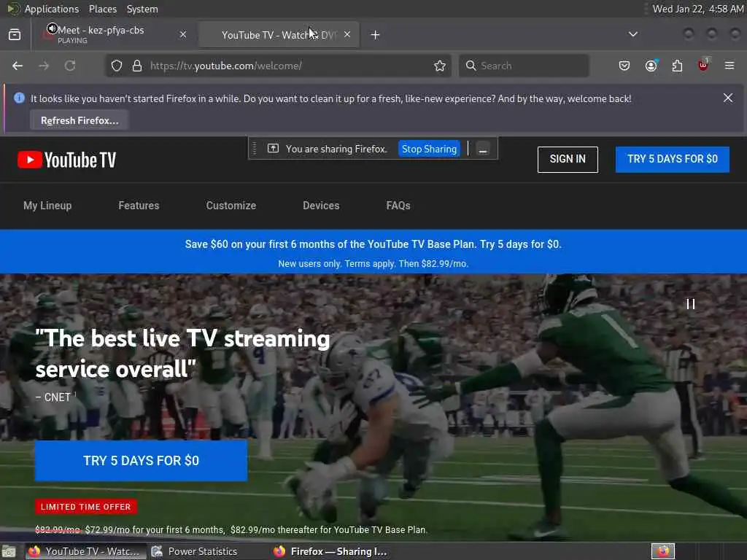This screenshot has height=560, width=747.
Task: Click the '– CNET' attribution text
Action: tap(53, 397)
